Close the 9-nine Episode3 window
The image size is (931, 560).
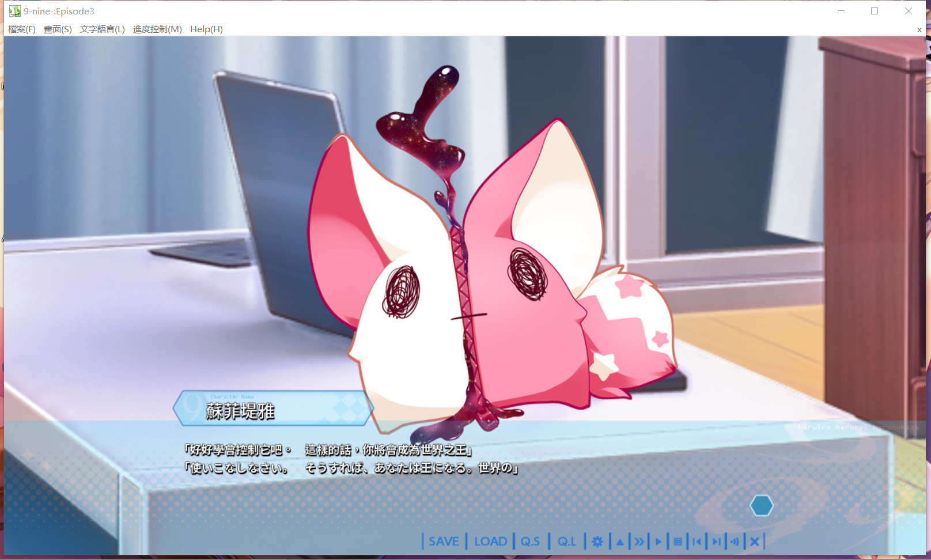coord(909,11)
